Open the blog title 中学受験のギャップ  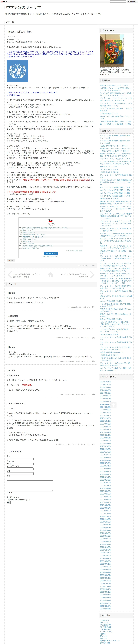coord(23,8)
